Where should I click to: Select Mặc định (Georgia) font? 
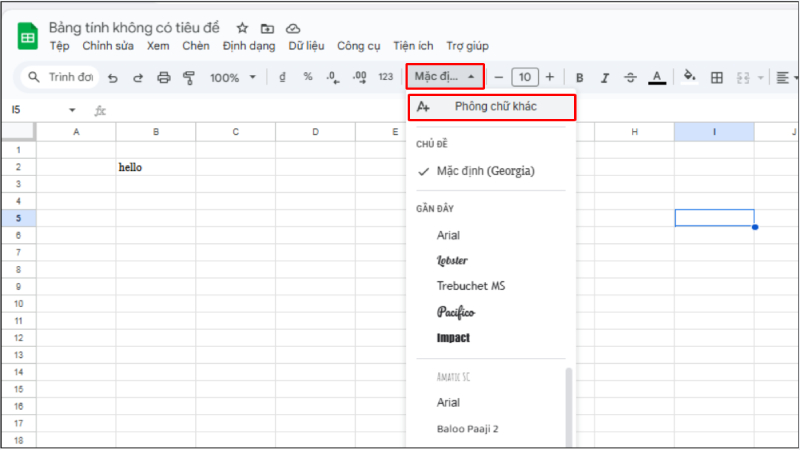486,171
